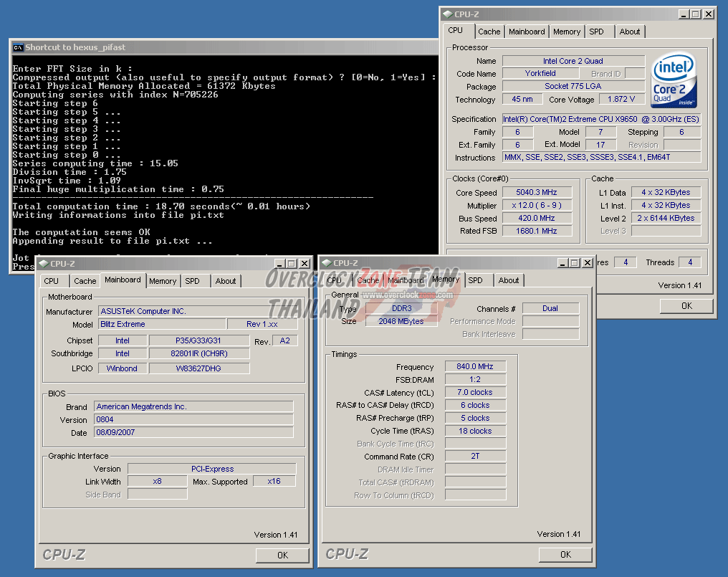This screenshot has height=577, width=728.
Task: Open About tab in top-right CPU-Z window
Action: pyautogui.click(x=630, y=32)
